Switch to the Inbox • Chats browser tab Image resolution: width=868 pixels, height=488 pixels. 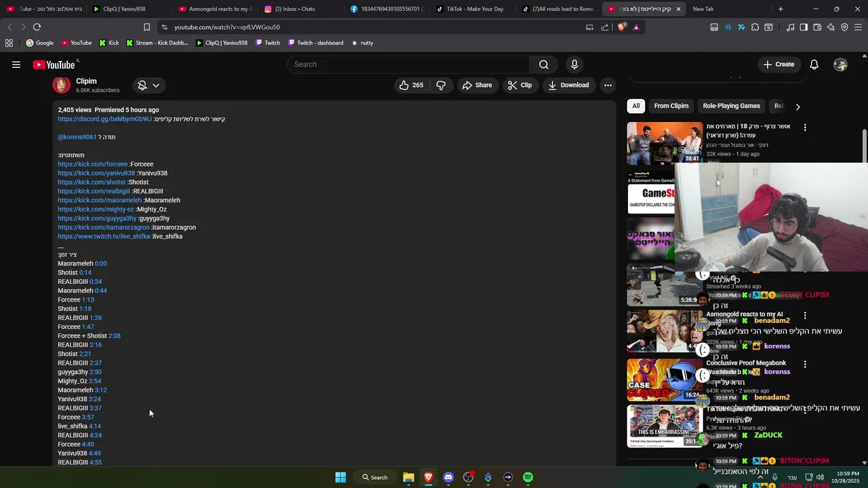299,9
